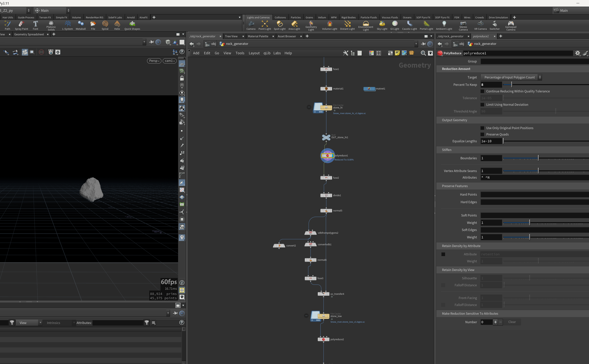Click the network editor search magnifier icon
Image resolution: width=589 pixels, height=364 pixels.
(423, 53)
